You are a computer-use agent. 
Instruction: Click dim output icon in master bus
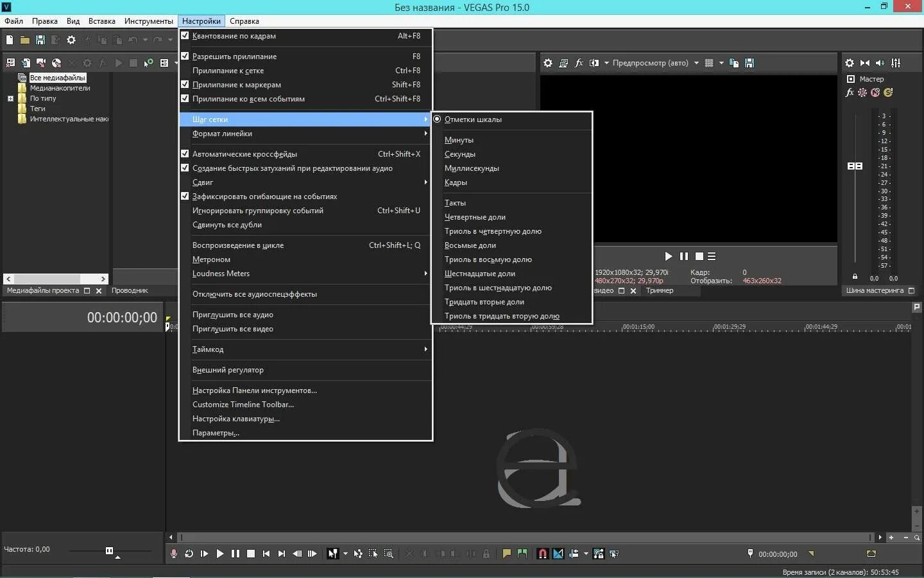pos(880,63)
